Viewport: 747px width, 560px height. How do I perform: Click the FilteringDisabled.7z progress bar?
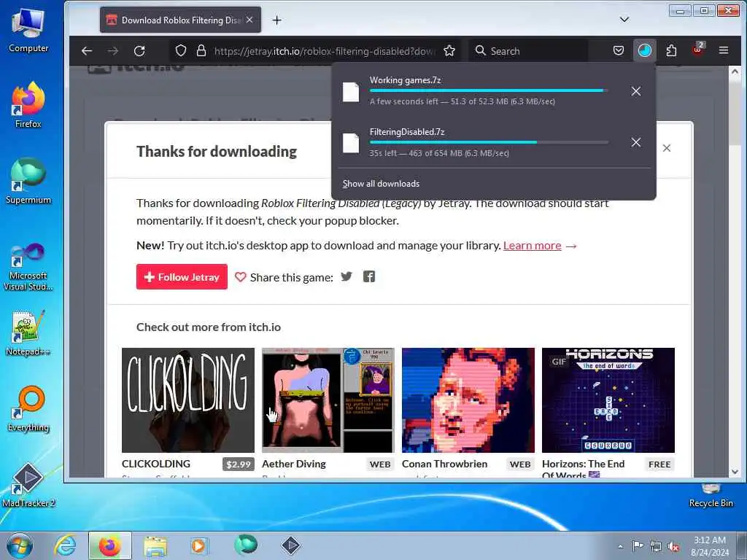(x=489, y=142)
